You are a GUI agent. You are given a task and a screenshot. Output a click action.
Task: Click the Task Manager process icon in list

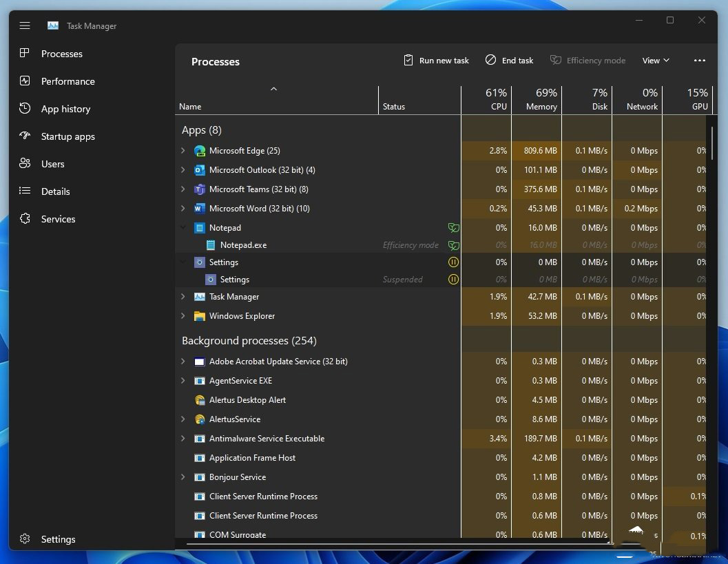click(x=200, y=297)
